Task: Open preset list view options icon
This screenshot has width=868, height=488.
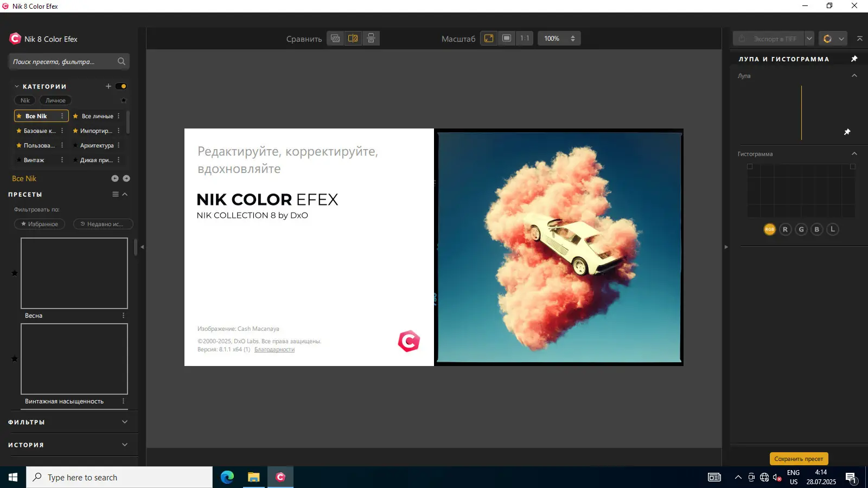Action: 116,194
